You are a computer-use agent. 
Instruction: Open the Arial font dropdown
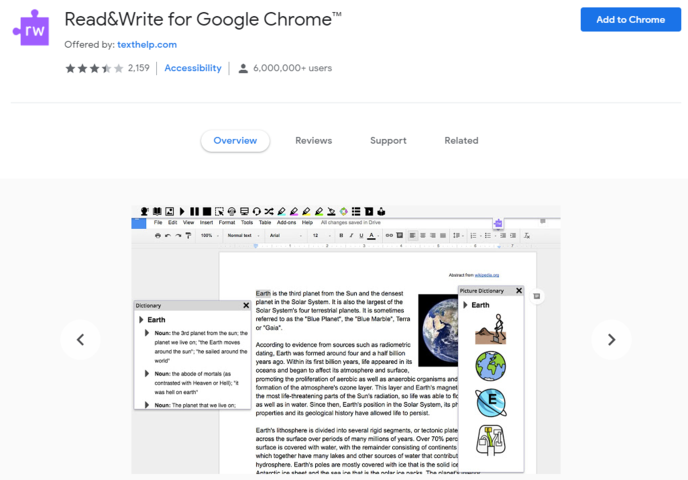coord(286,236)
